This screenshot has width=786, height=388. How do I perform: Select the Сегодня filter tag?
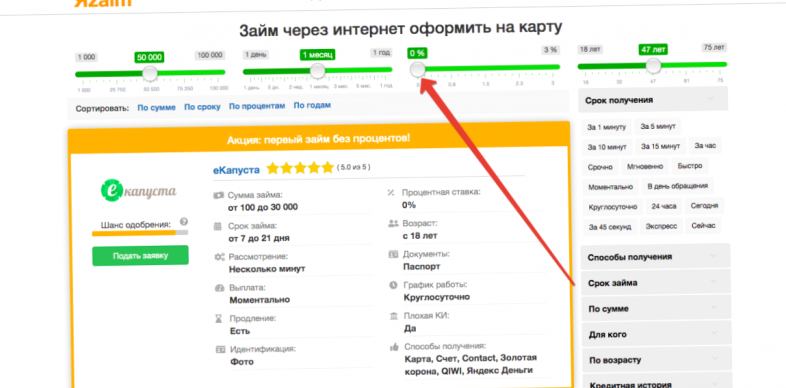click(704, 206)
